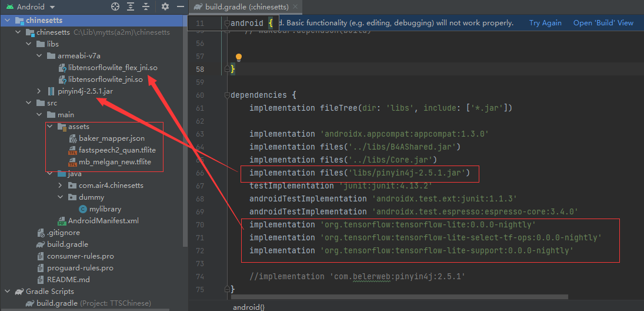
Task: Select build.gradle (Project: TTSChinese) entry
Action: click(94, 303)
